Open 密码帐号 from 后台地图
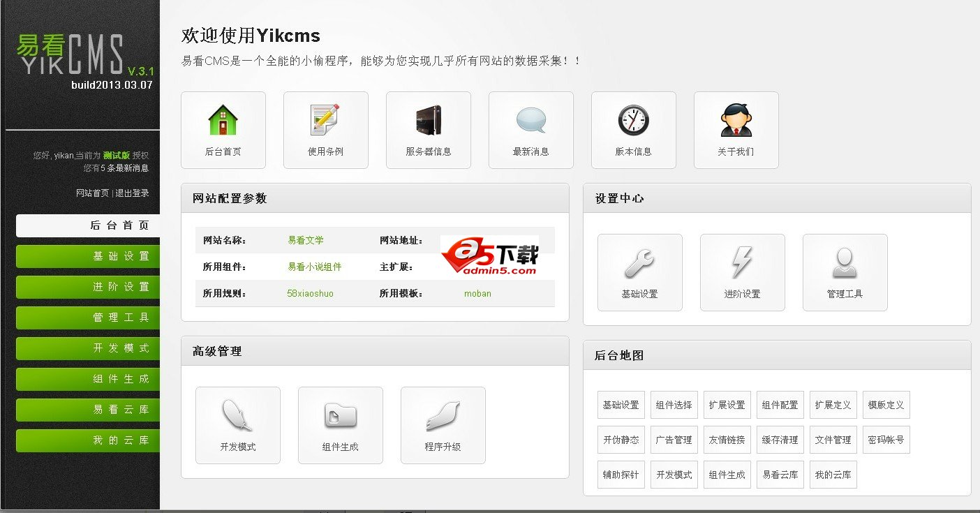The width and height of the screenshot is (980, 513). click(886, 440)
